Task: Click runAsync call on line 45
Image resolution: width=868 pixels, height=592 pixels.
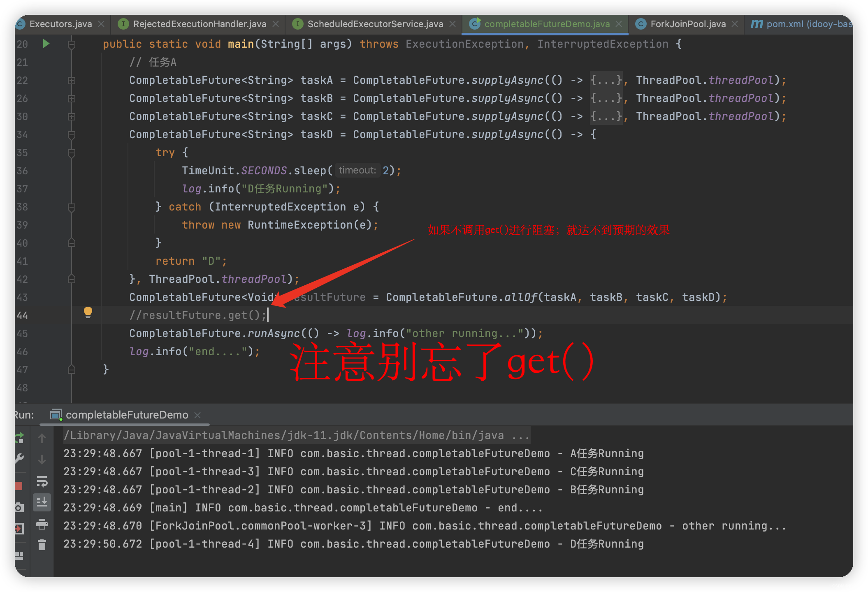Action: point(274,333)
